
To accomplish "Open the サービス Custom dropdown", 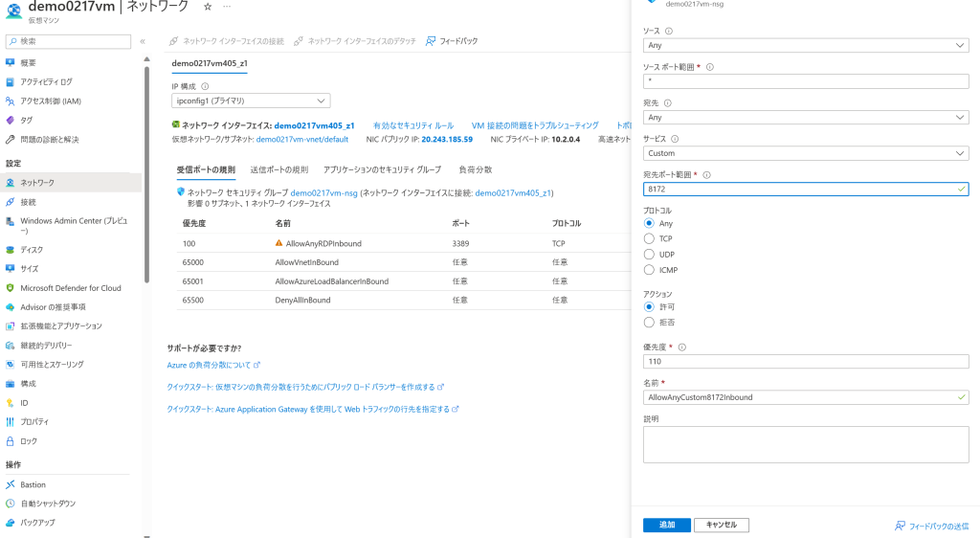I will [806, 153].
